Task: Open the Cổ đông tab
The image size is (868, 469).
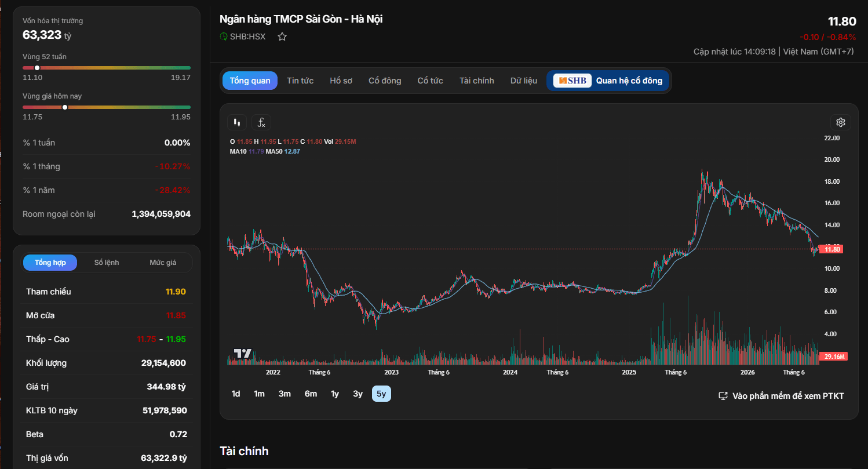Action: 385,81
